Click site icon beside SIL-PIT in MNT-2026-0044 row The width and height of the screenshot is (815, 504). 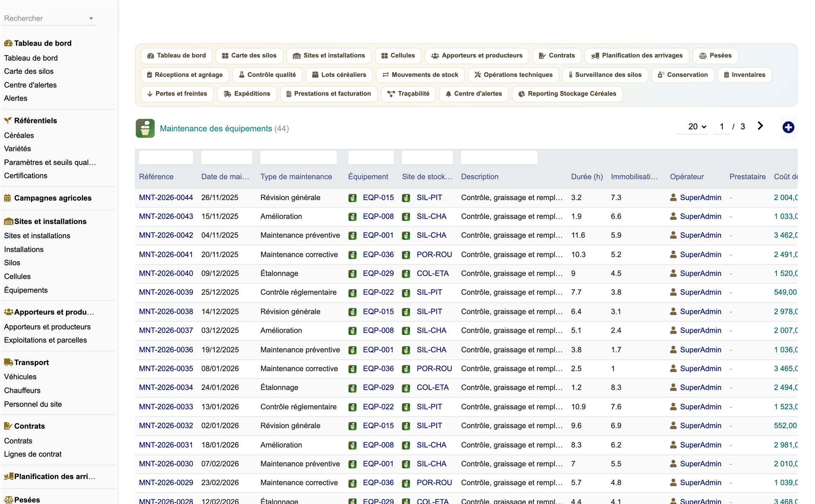click(406, 198)
